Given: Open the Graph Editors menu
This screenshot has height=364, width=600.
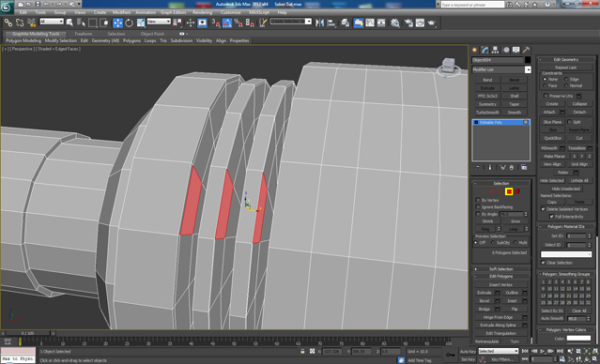Looking at the screenshot, I should click(174, 12).
